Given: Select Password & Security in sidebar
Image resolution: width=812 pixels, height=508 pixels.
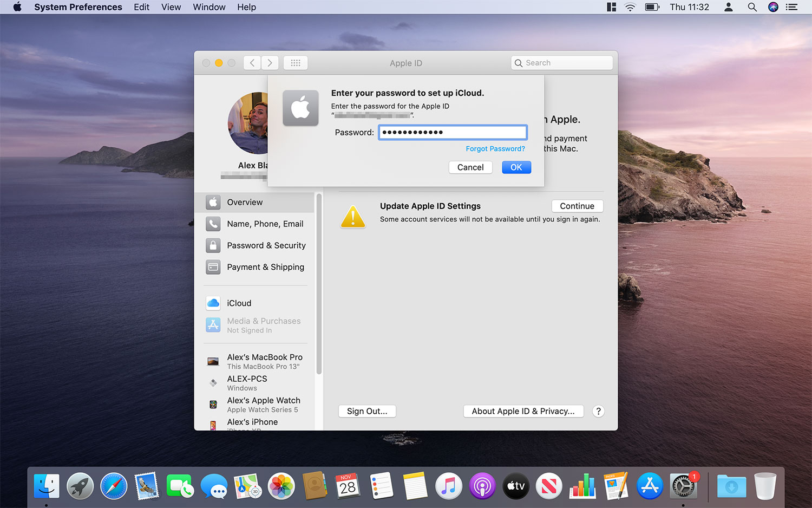Looking at the screenshot, I should click(x=254, y=245).
